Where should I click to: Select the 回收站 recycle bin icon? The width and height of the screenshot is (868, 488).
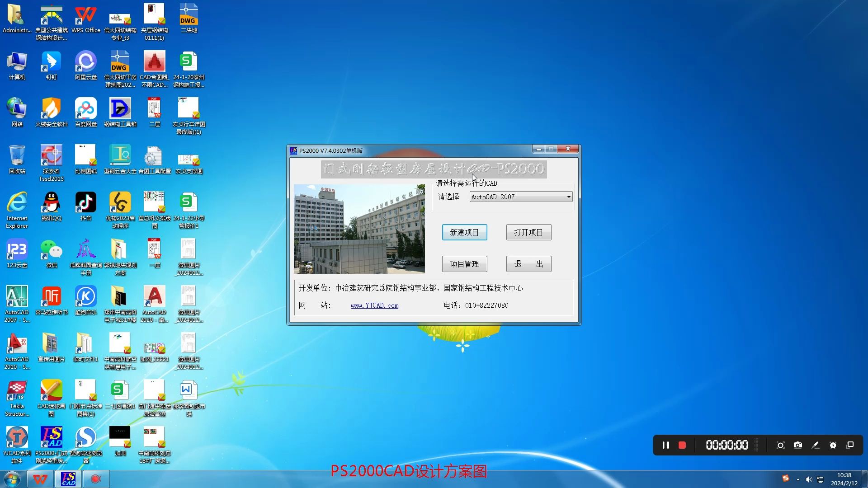[x=17, y=160]
